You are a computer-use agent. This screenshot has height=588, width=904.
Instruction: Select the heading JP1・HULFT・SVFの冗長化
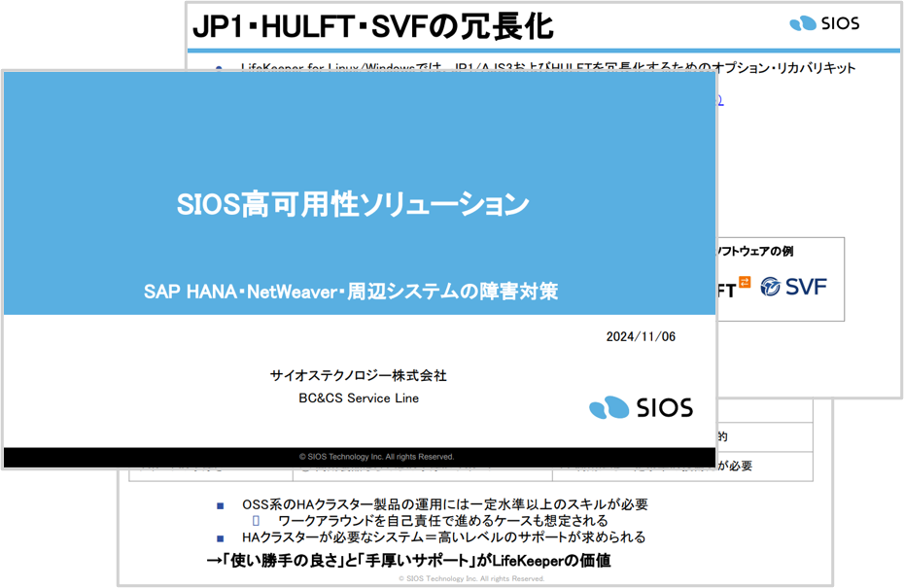click(x=373, y=27)
